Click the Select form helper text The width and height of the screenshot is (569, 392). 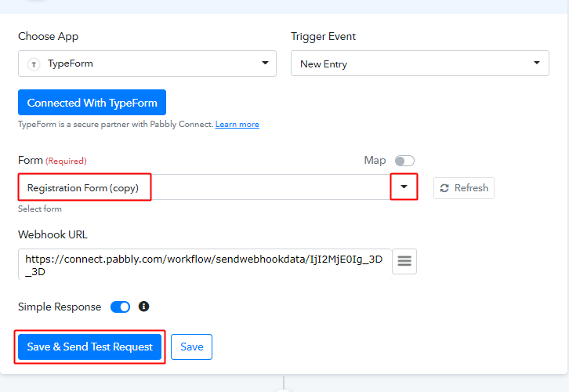[x=40, y=209]
